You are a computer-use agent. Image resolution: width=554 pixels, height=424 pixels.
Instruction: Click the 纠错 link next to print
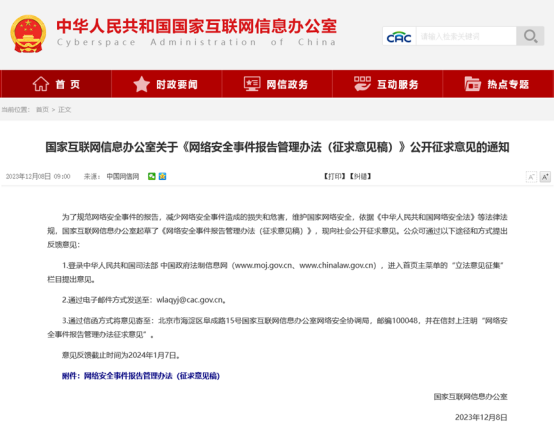click(x=360, y=176)
